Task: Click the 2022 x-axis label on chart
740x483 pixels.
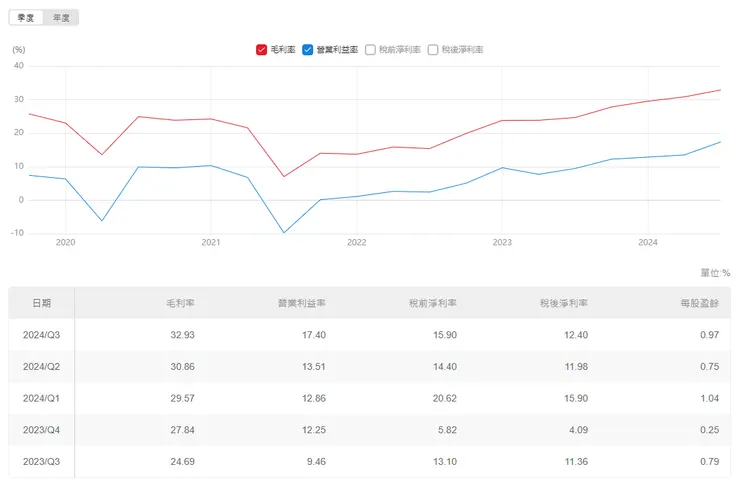Action: click(356, 242)
